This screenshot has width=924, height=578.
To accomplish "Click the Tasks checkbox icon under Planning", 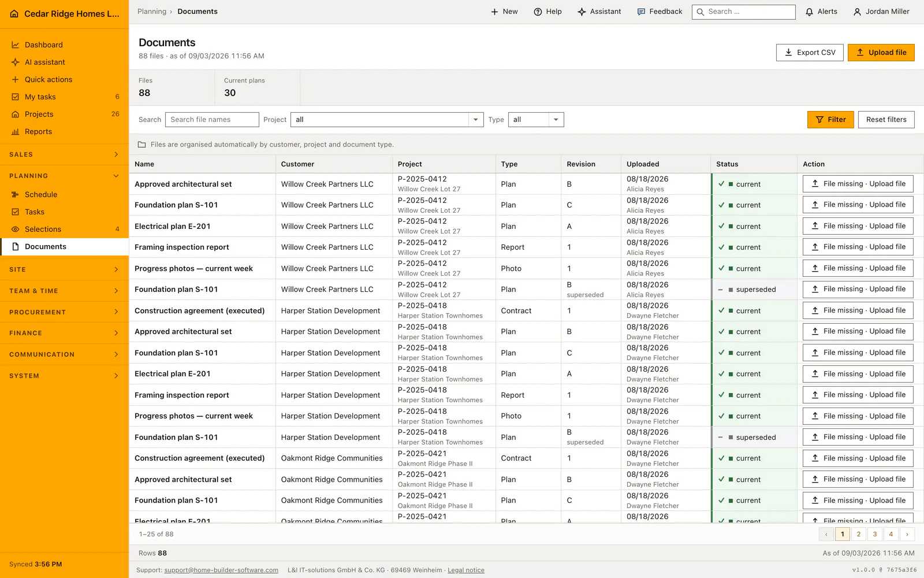I will click(16, 212).
